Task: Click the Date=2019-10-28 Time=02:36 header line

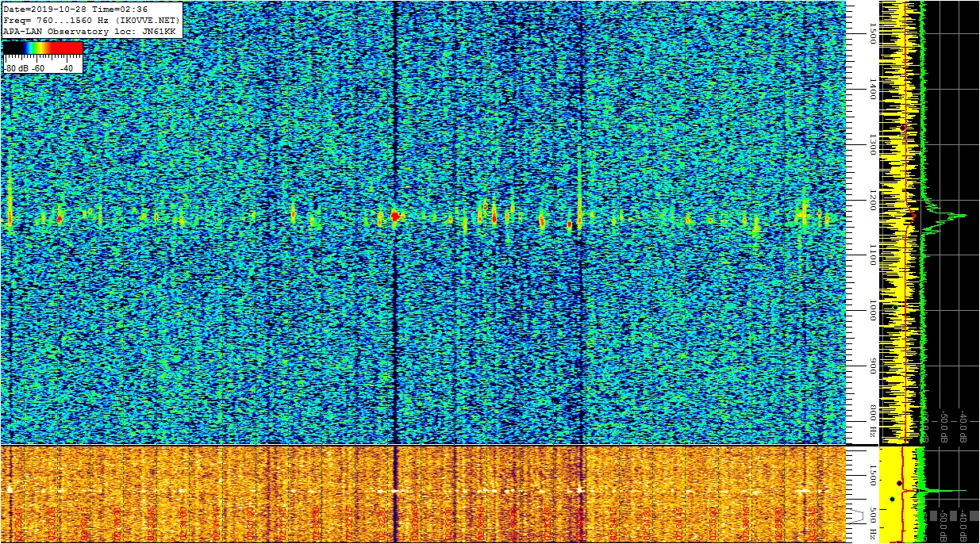Action: click(x=75, y=9)
